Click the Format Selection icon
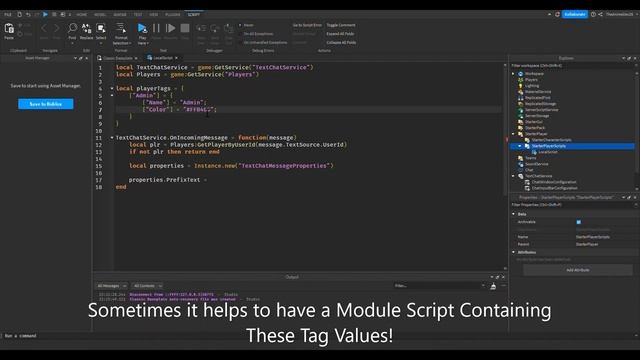Screen dimensions: 640x360 [121, 28]
